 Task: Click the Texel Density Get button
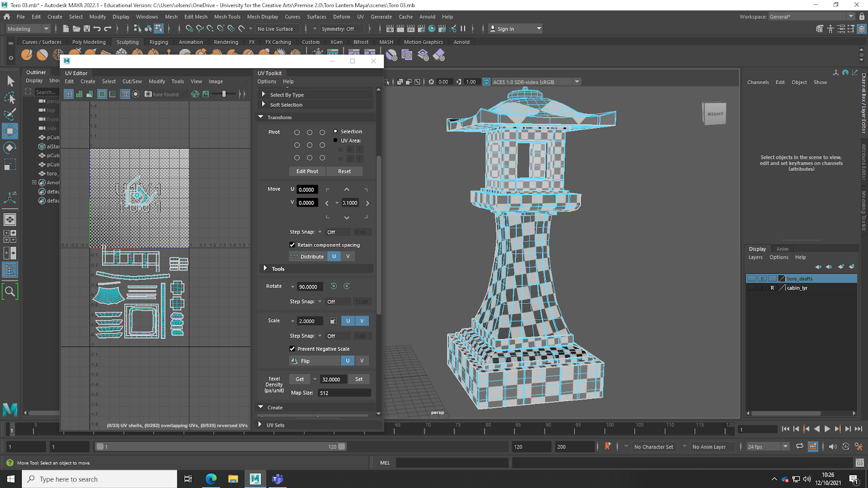click(x=299, y=379)
